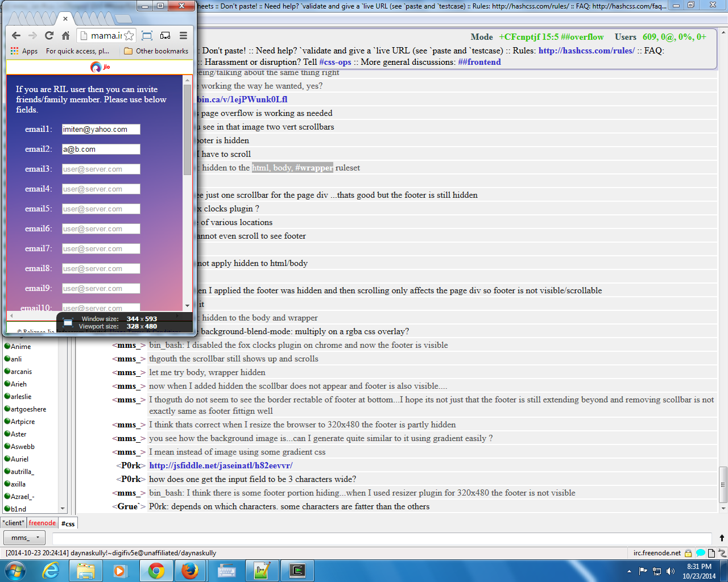Image resolution: width=728 pixels, height=582 pixels.
Task: Click page scrollbar up arrow in Chrome
Action: coord(188,80)
